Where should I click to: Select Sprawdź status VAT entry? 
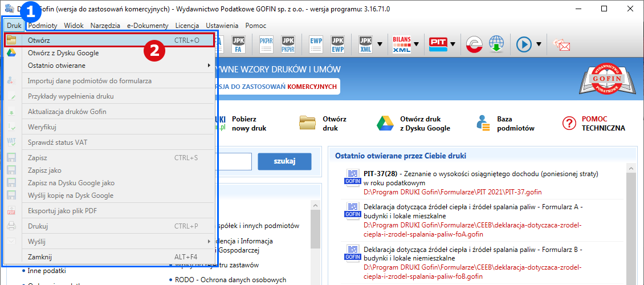109,142
